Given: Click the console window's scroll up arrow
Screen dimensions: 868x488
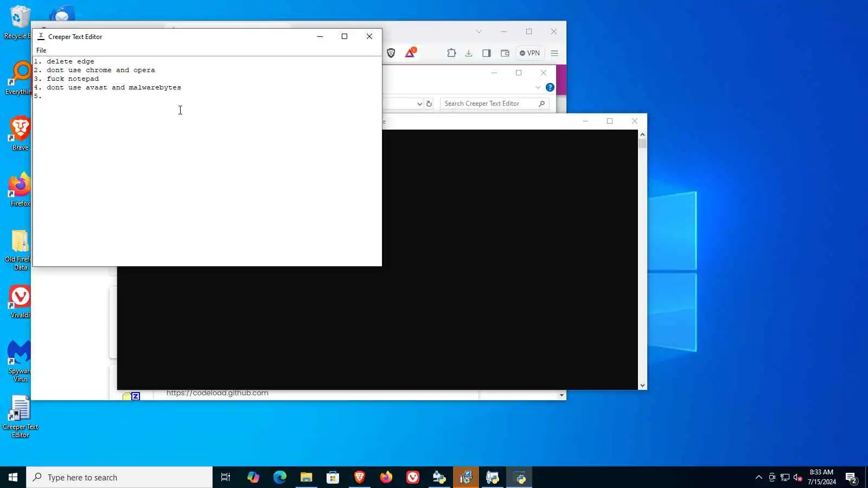Looking at the screenshot, I should pyautogui.click(x=642, y=134).
